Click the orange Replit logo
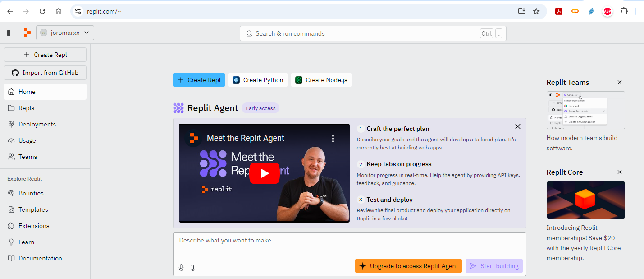644x279 pixels. [27, 33]
